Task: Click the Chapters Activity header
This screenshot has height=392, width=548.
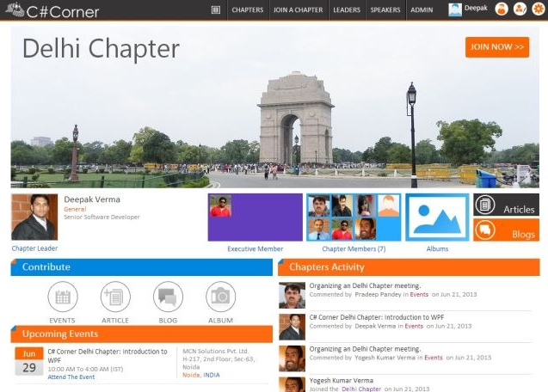Action: click(409, 267)
